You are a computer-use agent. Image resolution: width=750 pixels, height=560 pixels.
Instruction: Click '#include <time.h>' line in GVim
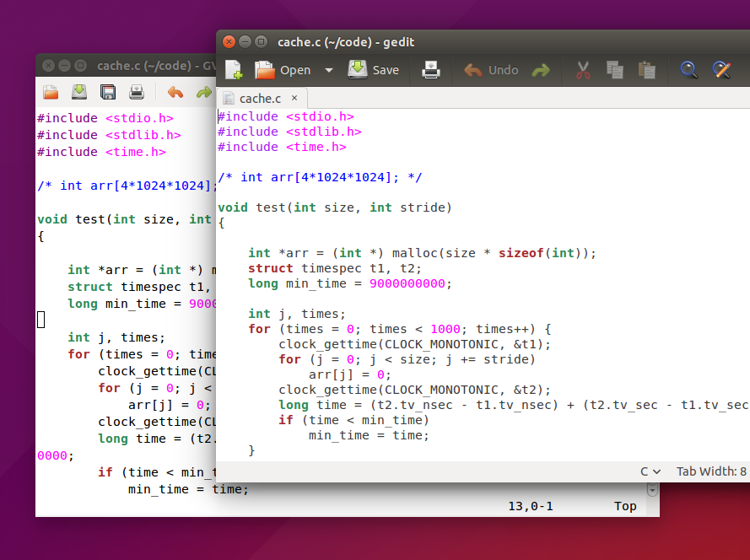pyautogui.click(x=102, y=152)
